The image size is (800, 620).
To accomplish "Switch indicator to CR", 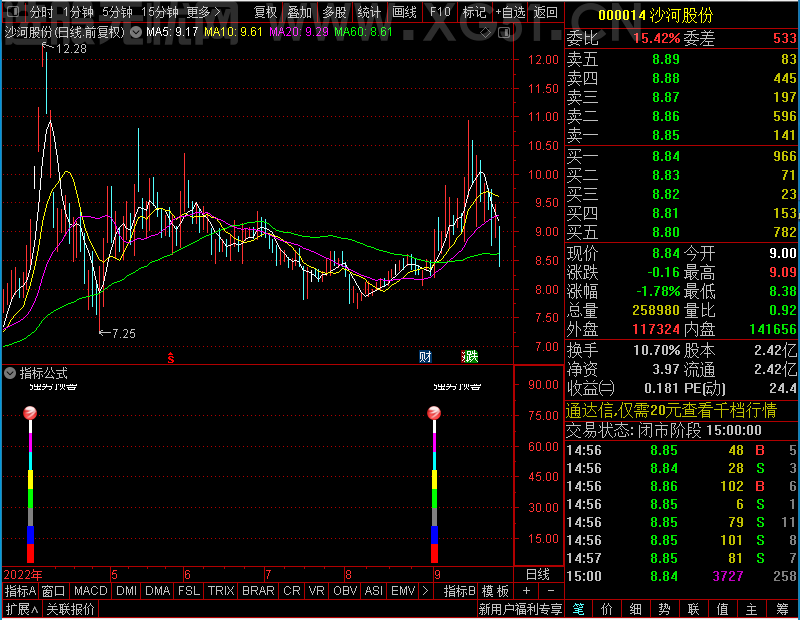I will click(291, 591).
